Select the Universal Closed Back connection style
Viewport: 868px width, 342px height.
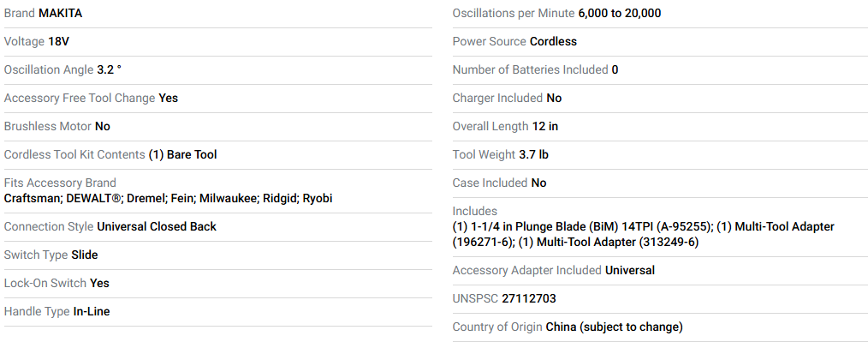[157, 226]
